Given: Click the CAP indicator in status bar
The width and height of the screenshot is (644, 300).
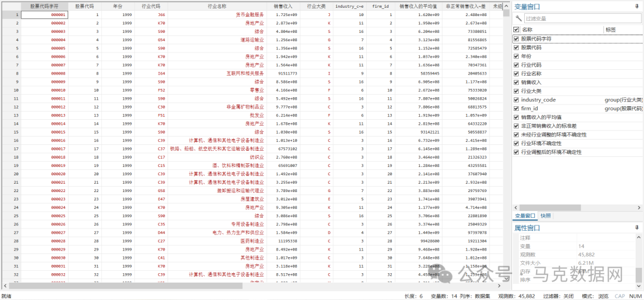Looking at the screenshot, I should pos(620,296).
